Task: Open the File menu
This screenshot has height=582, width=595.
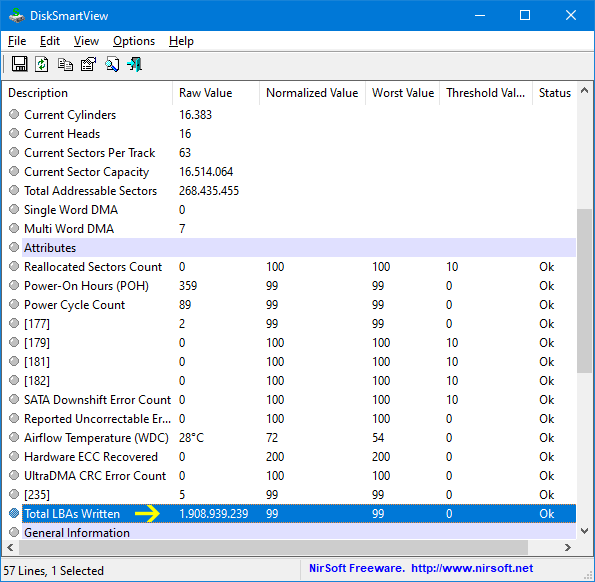Action: click(17, 41)
